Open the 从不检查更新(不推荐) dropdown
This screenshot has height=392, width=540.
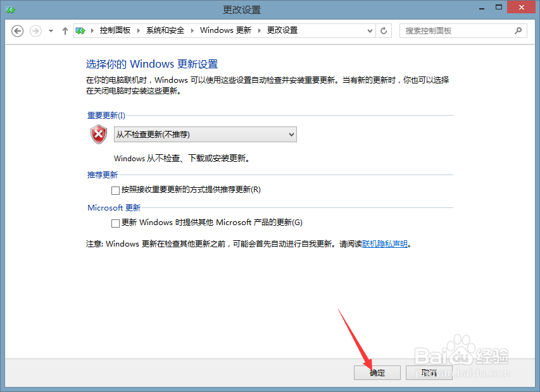[205, 135]
